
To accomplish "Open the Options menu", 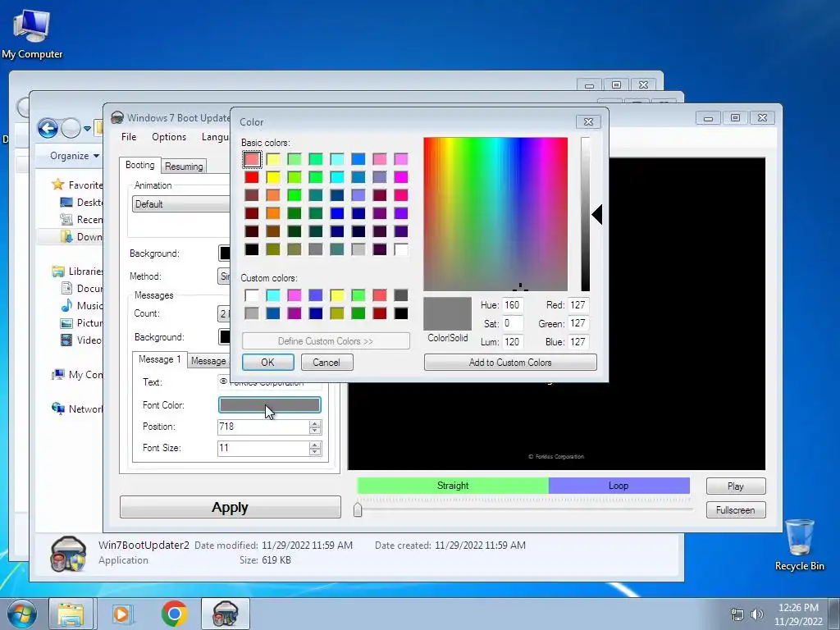I will (169, 137).
